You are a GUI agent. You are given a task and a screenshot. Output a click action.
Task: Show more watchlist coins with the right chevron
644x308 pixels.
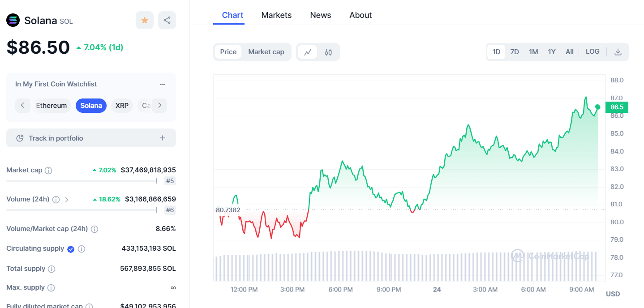tap(159, 106)
